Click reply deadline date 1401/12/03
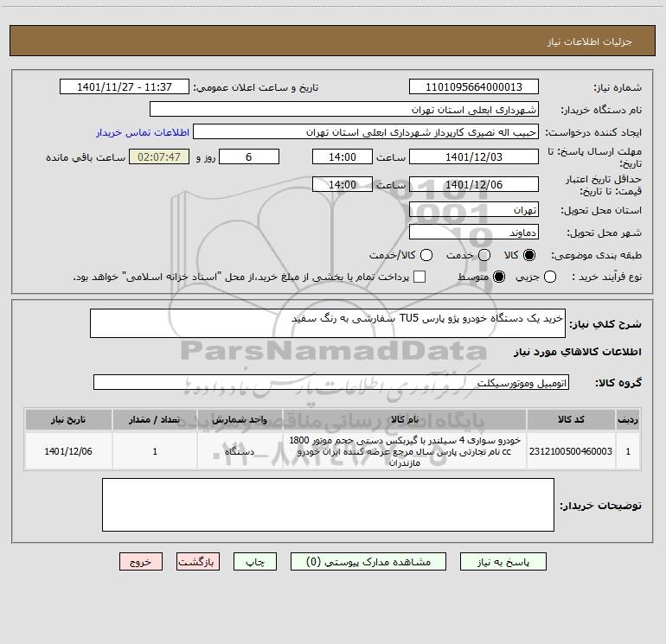This screenshot has width=666, height=644. click(x=474, y=157)
